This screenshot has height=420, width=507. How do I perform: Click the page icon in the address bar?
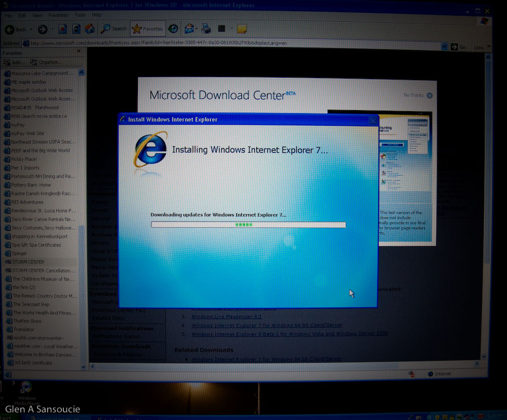pyautogui.click(x=26, y=43)
